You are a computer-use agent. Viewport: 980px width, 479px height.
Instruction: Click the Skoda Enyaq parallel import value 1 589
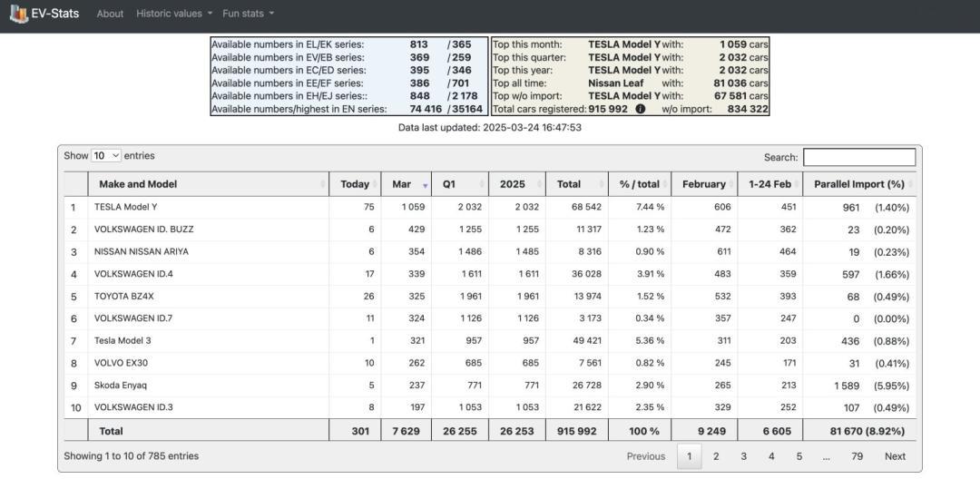click(847, 386)
